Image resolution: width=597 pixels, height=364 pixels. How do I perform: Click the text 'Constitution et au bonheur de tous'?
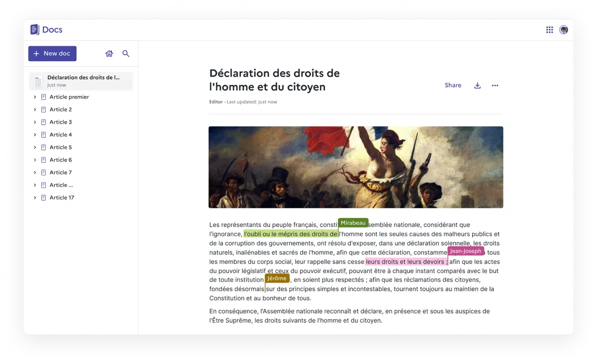coord(260,298)
